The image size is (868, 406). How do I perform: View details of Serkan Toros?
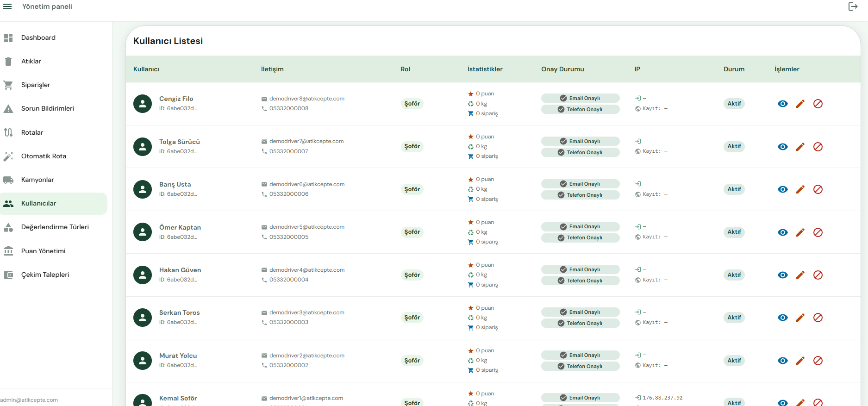783,318
